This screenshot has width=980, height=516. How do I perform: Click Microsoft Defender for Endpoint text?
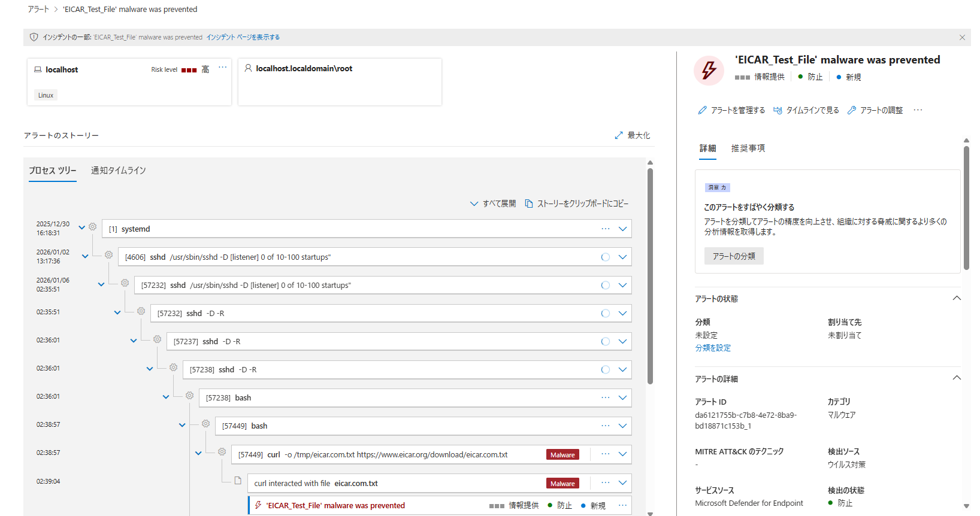749,503
